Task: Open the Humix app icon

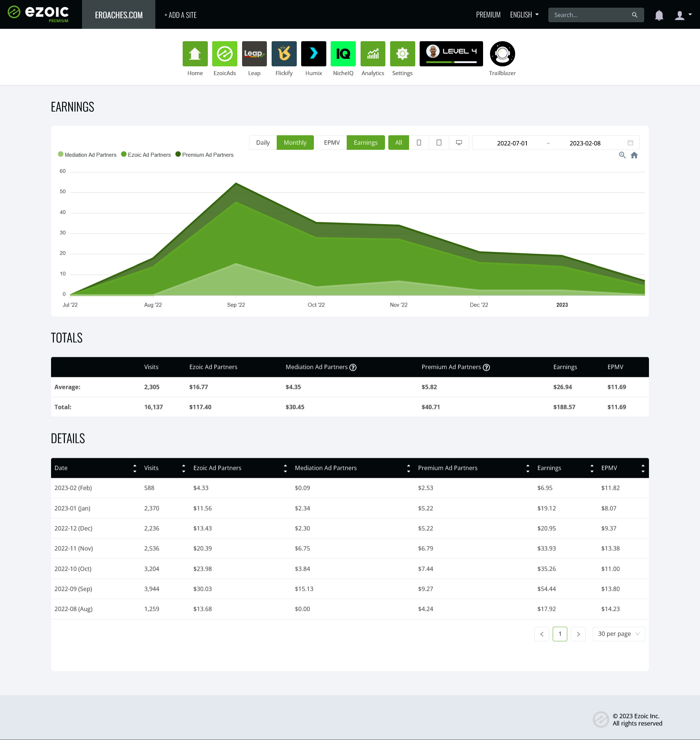Action: [x=314, y=54]
